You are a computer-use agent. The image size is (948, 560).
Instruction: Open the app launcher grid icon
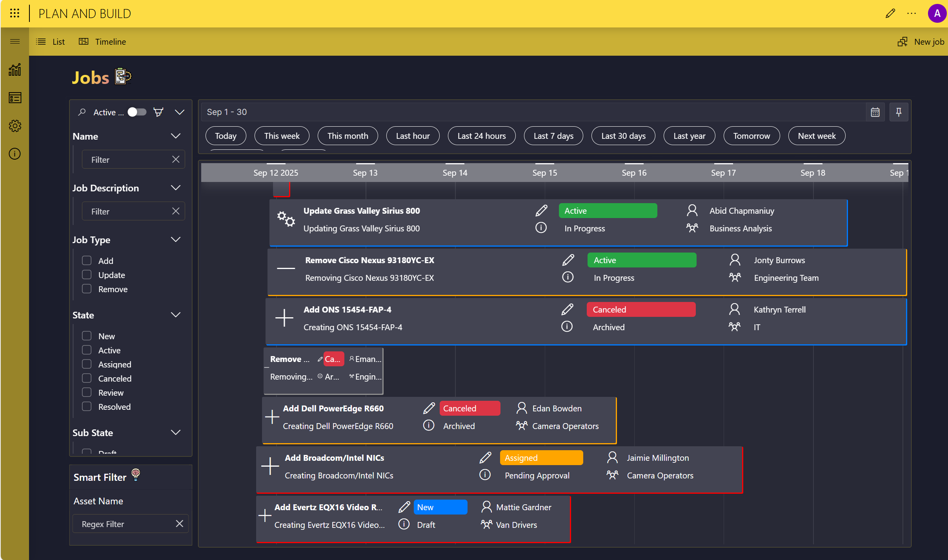(15, 13)
